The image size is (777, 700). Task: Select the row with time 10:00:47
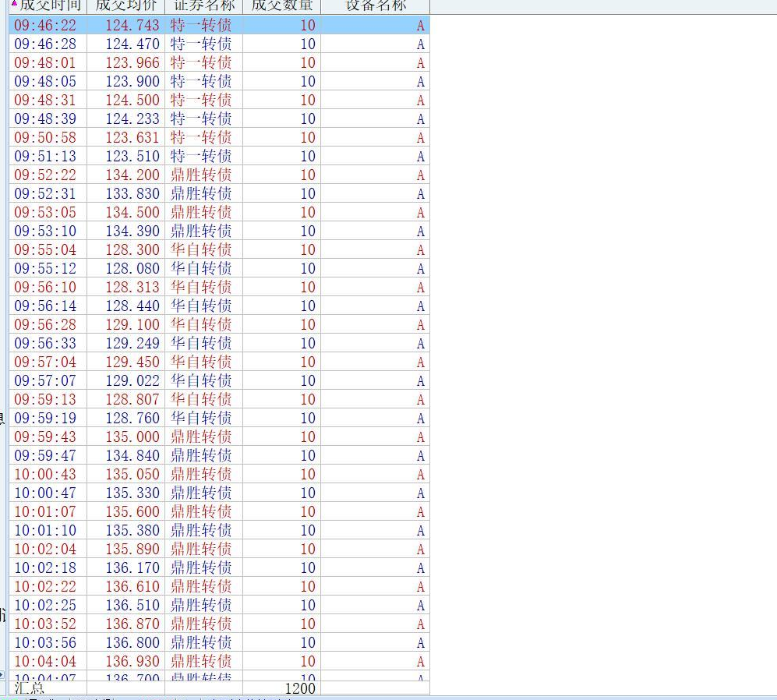coord(219,493)
